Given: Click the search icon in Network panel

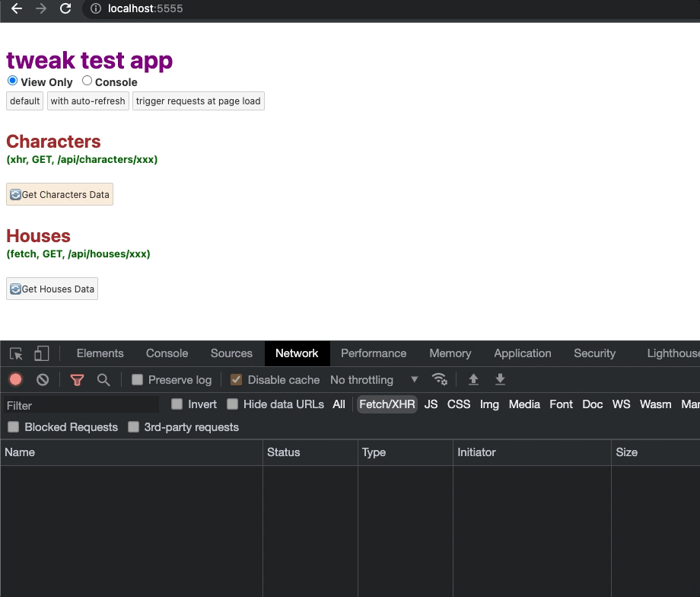Looking at the screenshot, I should [x=104, y=379].
